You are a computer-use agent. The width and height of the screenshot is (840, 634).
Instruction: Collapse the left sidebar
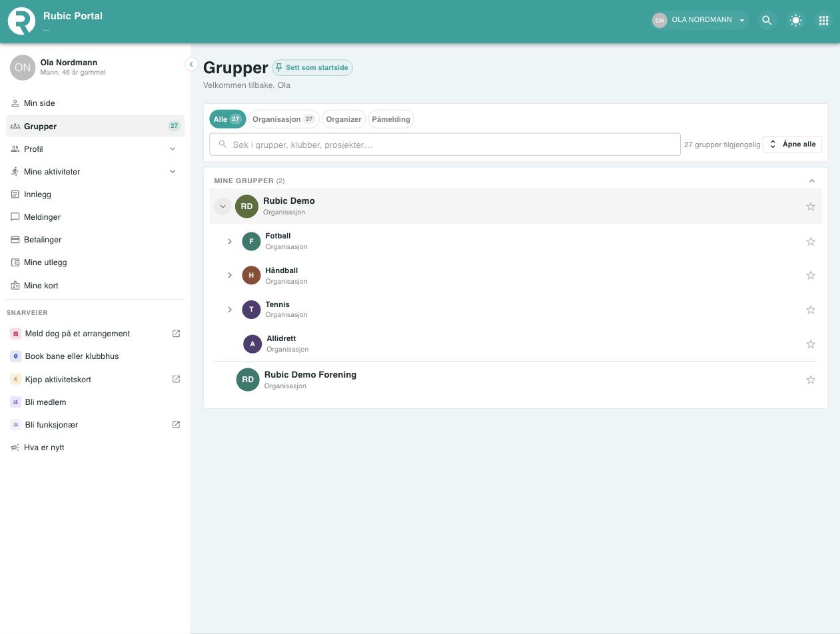pyautogui.click(x=191, y=65)
